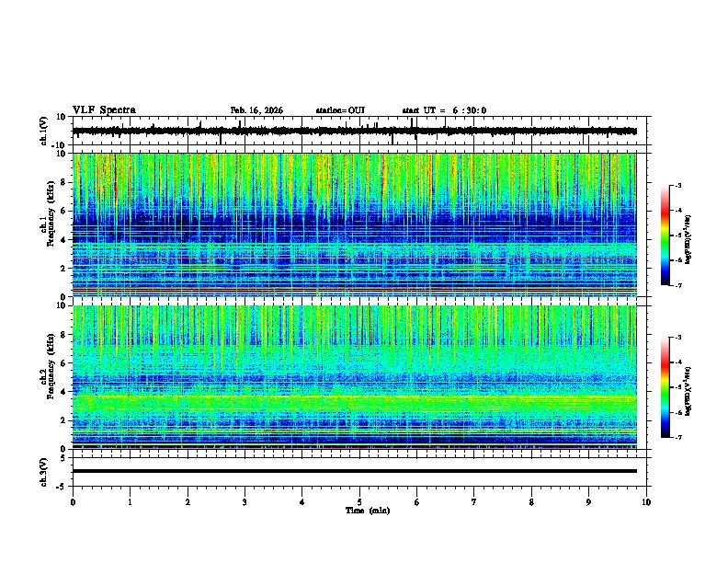Click the ch.3(V) flat black trace

(x=355, y=471)
